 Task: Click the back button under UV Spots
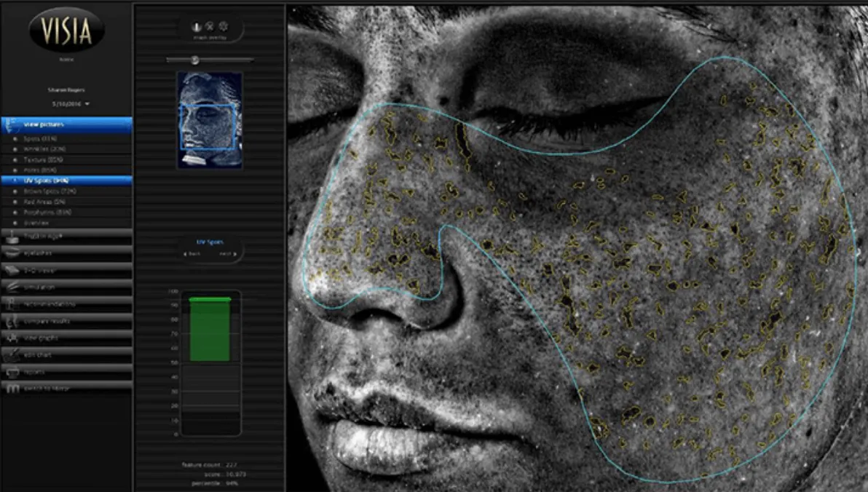[x=193, y=254]
